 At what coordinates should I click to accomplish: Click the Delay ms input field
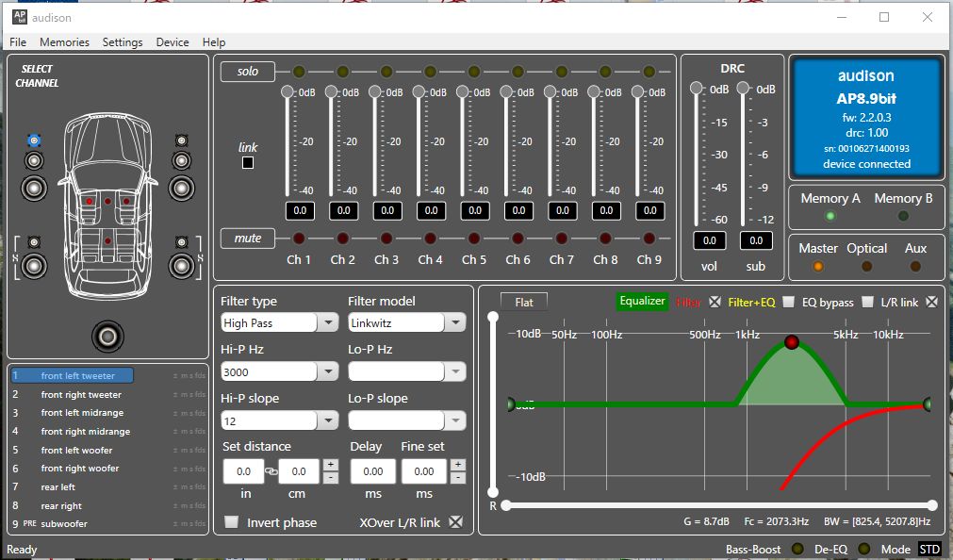click(x=373, y=471)
